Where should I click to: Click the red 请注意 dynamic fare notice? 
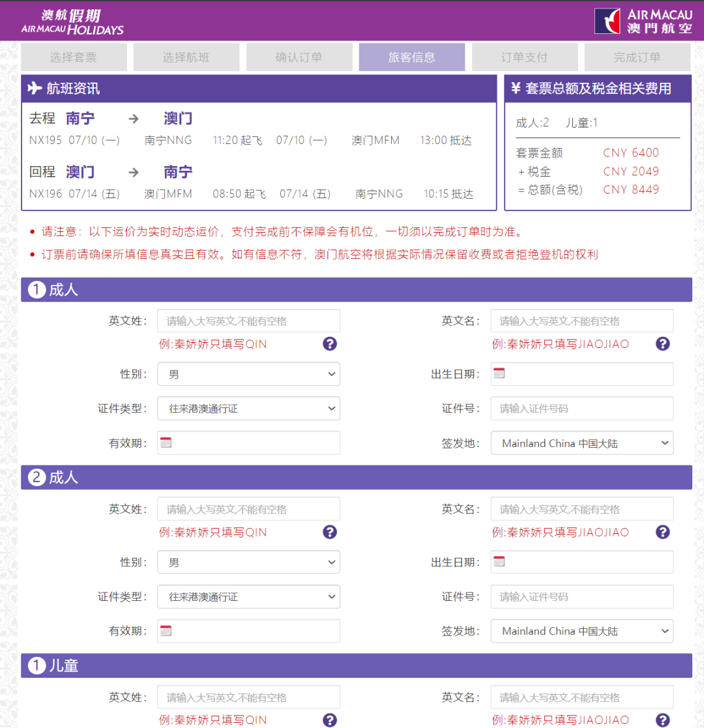click(x=283, y=231)
